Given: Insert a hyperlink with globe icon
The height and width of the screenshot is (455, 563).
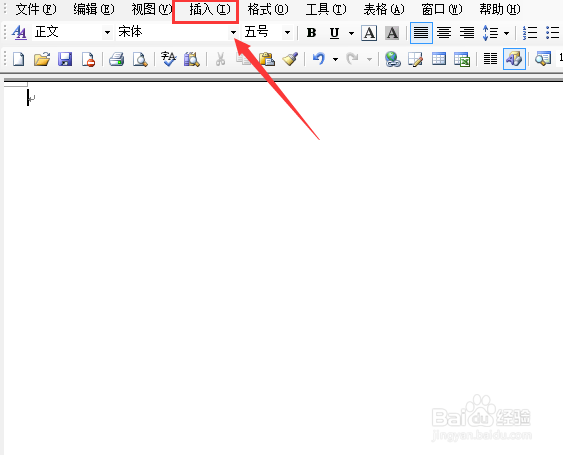Looking at the screenshot, I should (x=393, y=59).
